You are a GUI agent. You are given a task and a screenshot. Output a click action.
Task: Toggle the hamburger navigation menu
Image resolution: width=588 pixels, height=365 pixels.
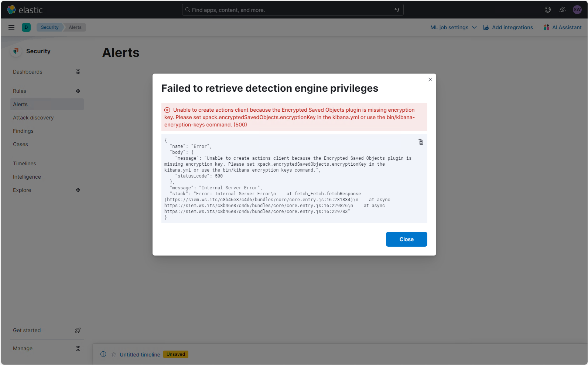tap(11, 27)
